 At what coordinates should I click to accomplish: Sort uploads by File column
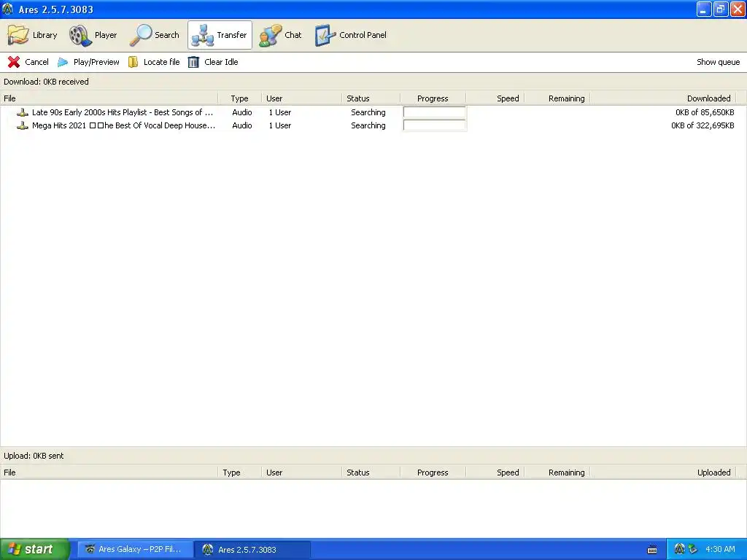[109, 472]
